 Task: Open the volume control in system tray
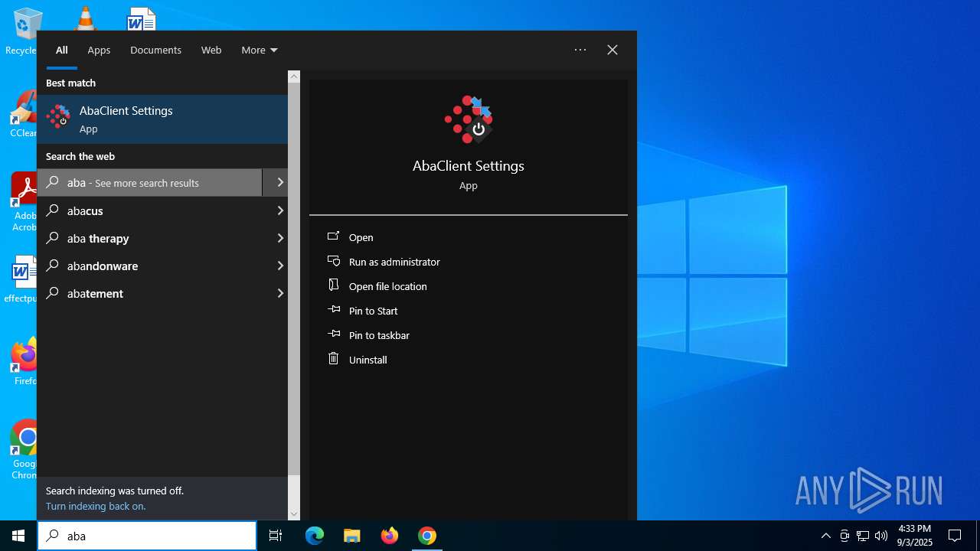click(x=881, y=536)
